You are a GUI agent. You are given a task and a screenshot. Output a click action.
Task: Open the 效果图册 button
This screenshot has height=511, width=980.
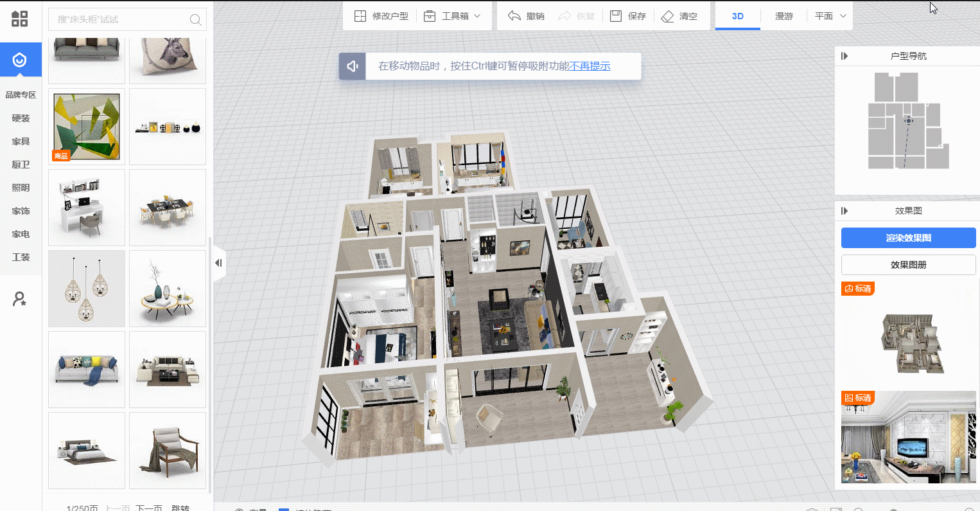tap(908, 265)
